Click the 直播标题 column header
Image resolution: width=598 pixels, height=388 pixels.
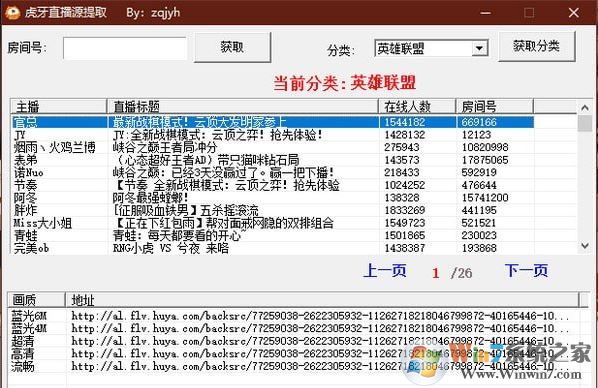point(243,106)
